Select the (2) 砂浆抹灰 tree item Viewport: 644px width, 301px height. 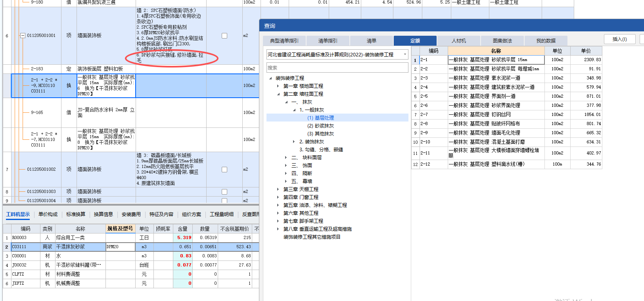coord(321,126)
